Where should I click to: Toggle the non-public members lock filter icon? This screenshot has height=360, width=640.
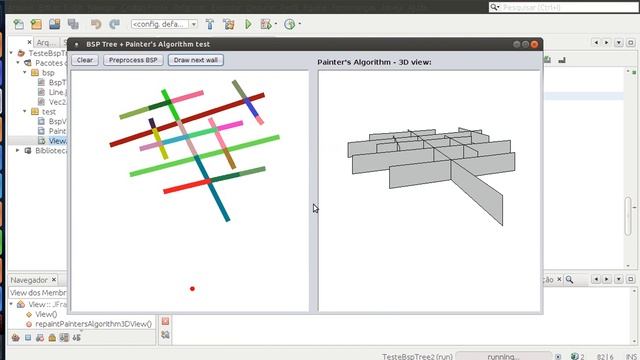pyautogui.click(x=52, y=338)
